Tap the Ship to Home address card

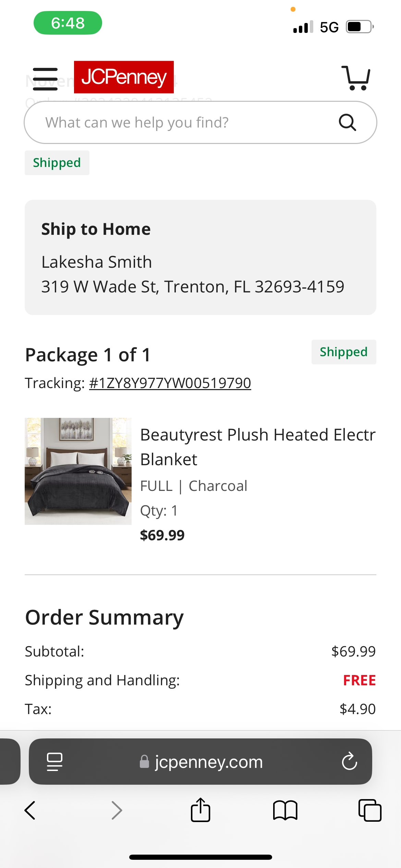pyautogui.click(x=200, y=257)
